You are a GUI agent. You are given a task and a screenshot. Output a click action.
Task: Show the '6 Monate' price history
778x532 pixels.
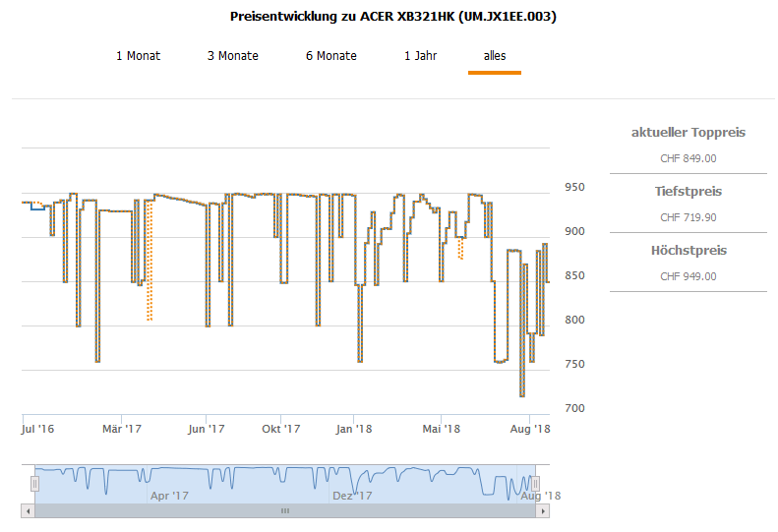[x=330, y=56]
